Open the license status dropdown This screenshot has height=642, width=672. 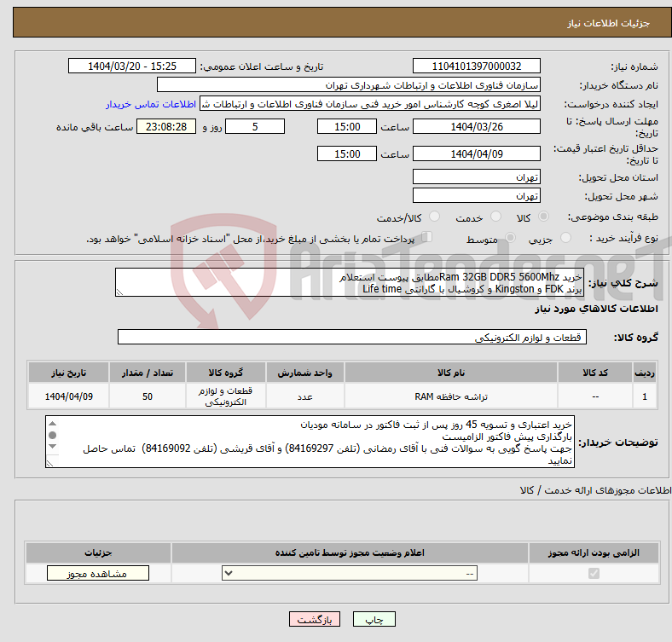[350, 573]
